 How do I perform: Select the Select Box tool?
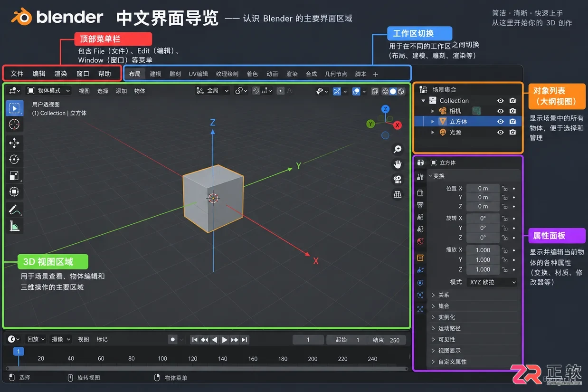14,108
